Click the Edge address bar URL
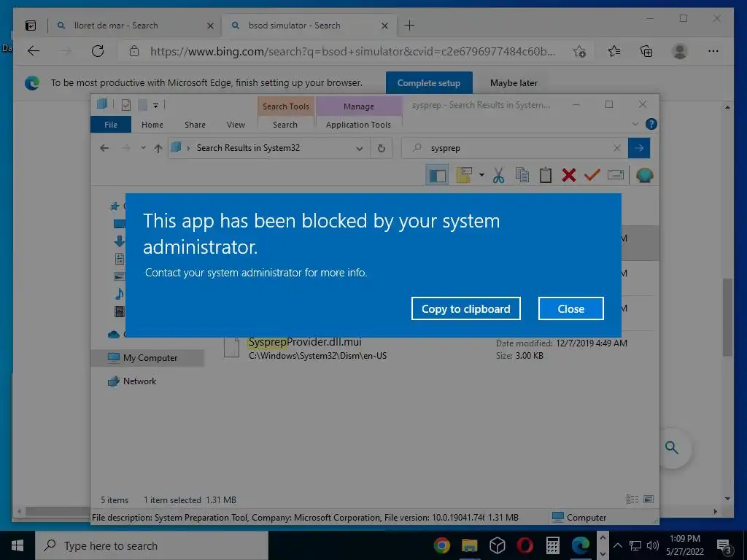Viewport: 747px width, 560px height. (x=352, y=51)
